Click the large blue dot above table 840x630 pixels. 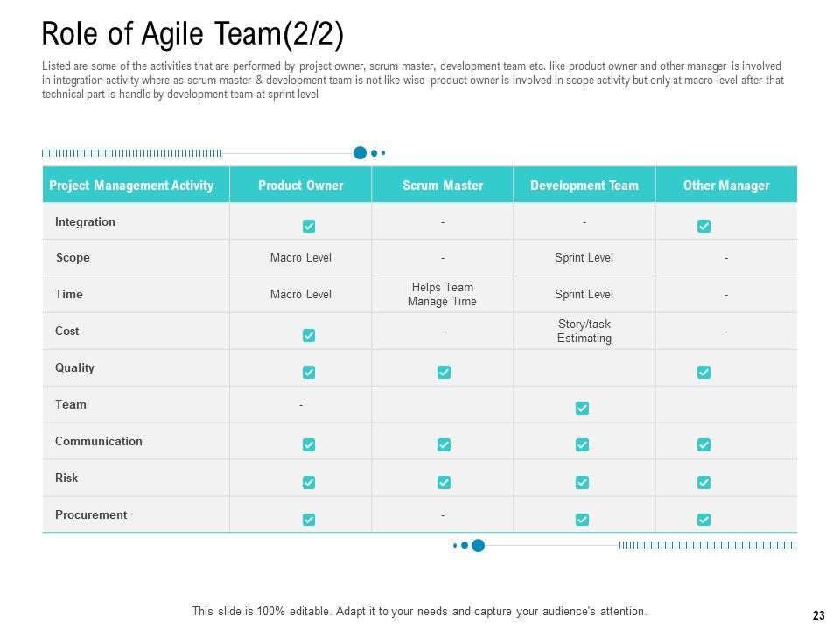click(x=360, y=153)
